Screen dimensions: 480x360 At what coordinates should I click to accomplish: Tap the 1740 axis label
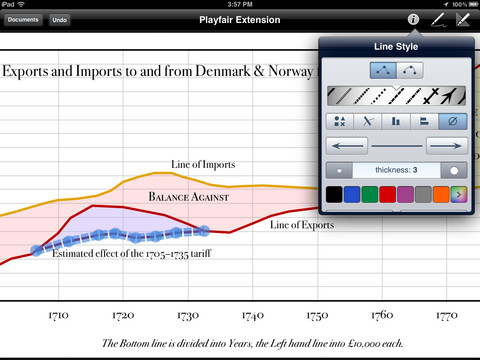(x=253, y=315)
